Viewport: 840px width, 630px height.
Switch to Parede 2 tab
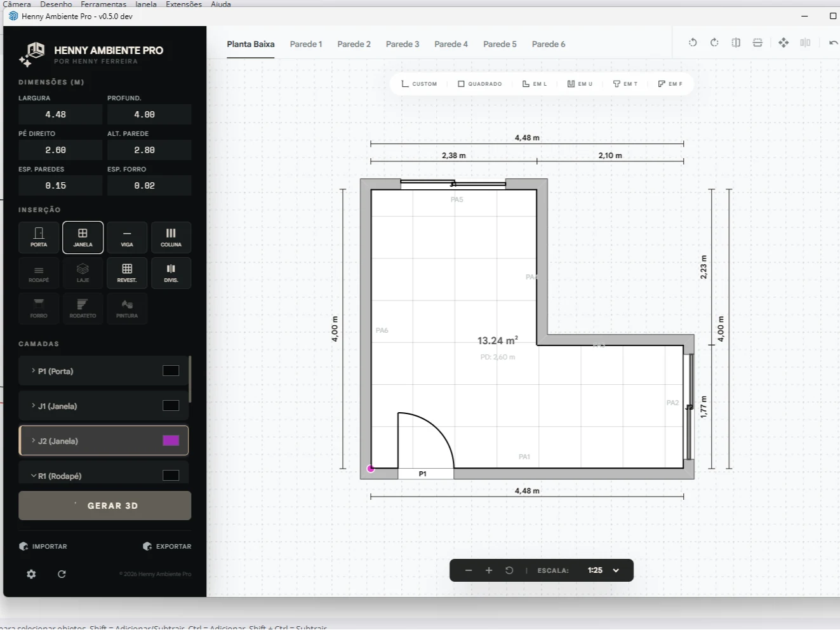click(x=354, y=44)
